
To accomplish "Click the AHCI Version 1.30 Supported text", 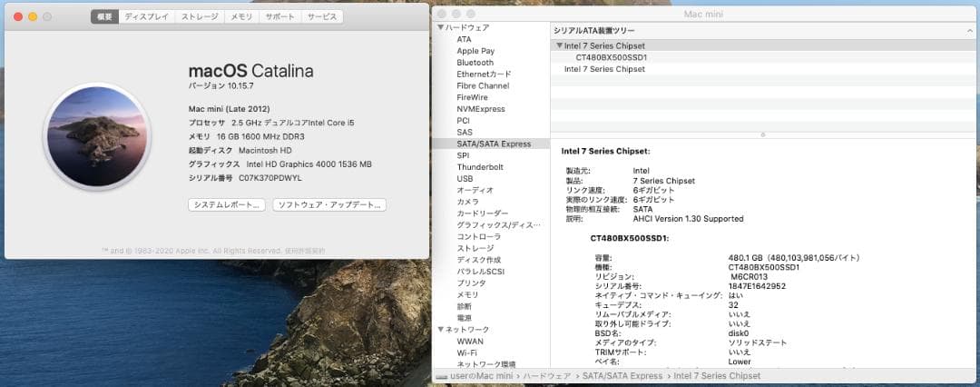I will (x=688, y=219).
